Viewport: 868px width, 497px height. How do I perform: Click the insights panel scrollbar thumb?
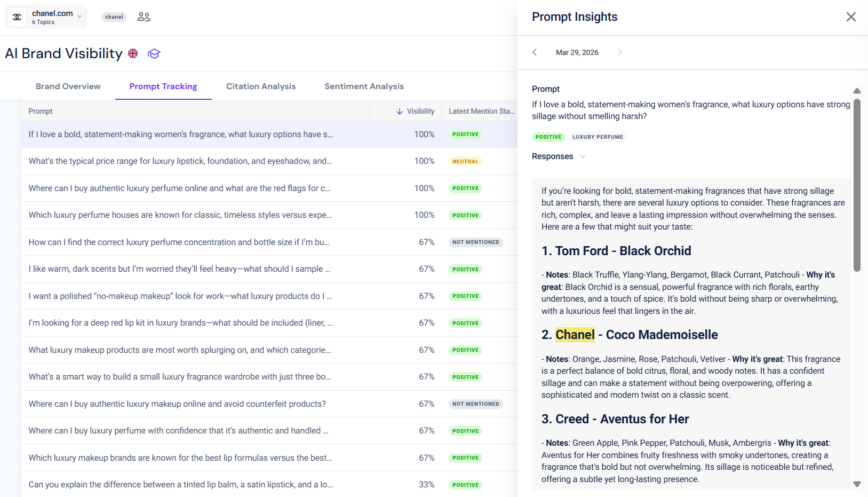pos(857,185)
